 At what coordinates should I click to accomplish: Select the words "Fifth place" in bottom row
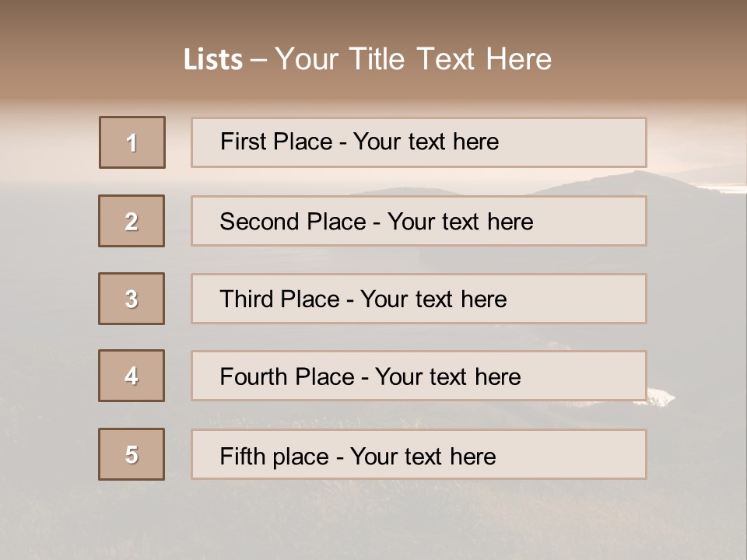point(275,456)
